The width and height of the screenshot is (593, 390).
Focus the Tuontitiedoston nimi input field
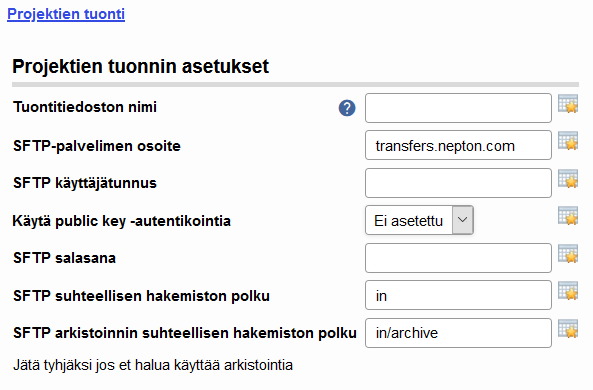click(x=458, y=108)
